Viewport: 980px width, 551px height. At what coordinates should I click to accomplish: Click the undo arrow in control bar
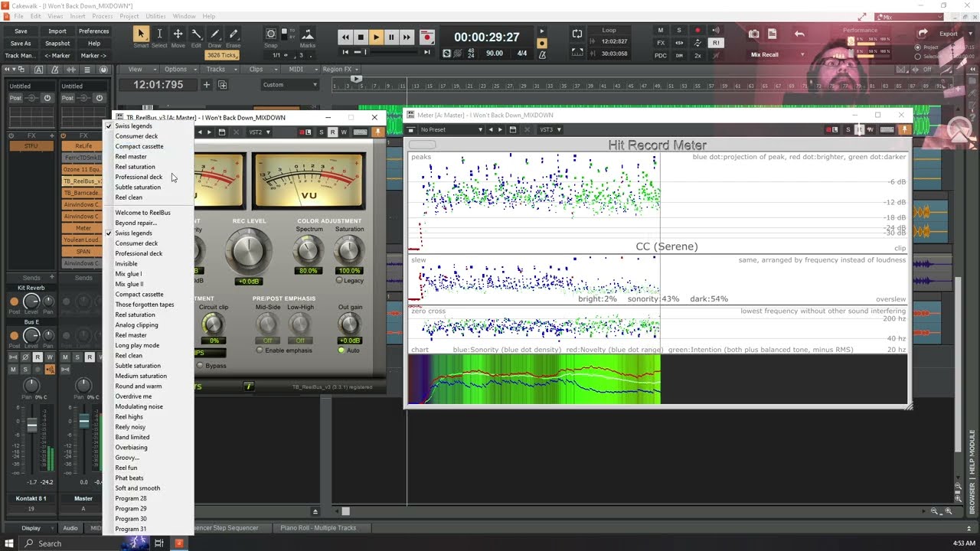[799, 34]
